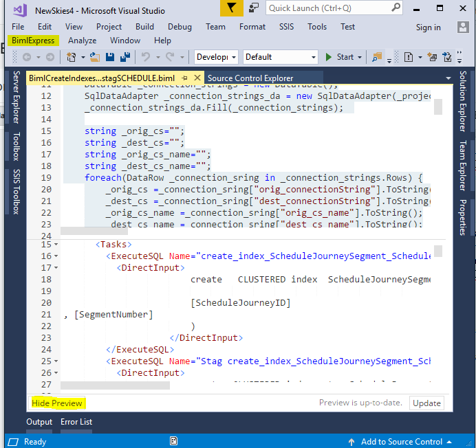This screenshot has height=448, width=476.
Task: Open the Debug menu
Action: (180, 27)
